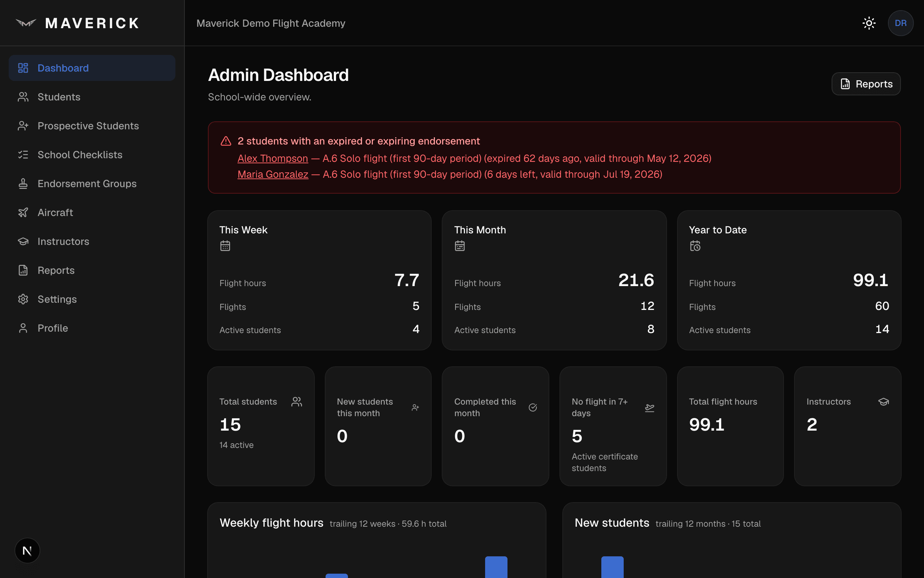Click the This Month calendar icon
Viewport: 924px width, 578px height.
coord(460,246)
